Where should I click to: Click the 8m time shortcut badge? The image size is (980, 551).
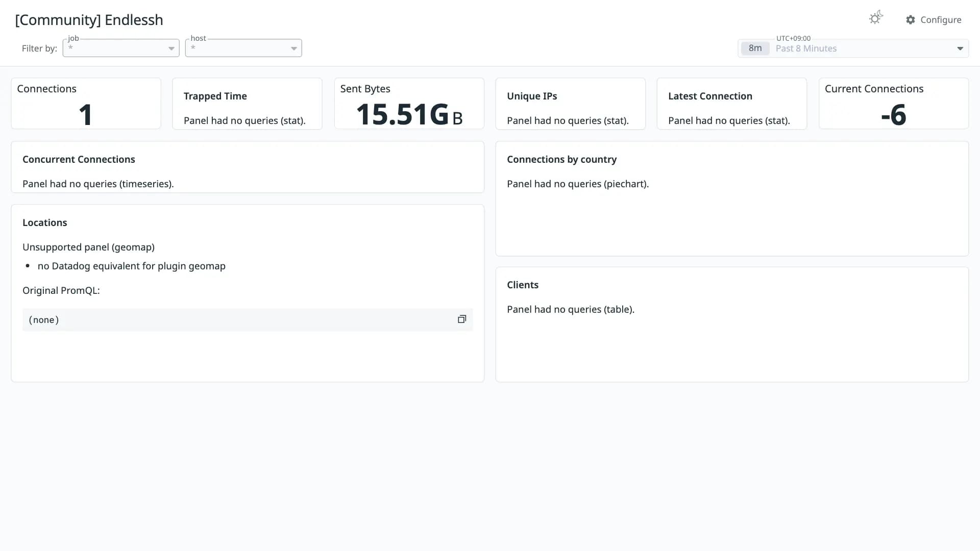click(755, 48)
